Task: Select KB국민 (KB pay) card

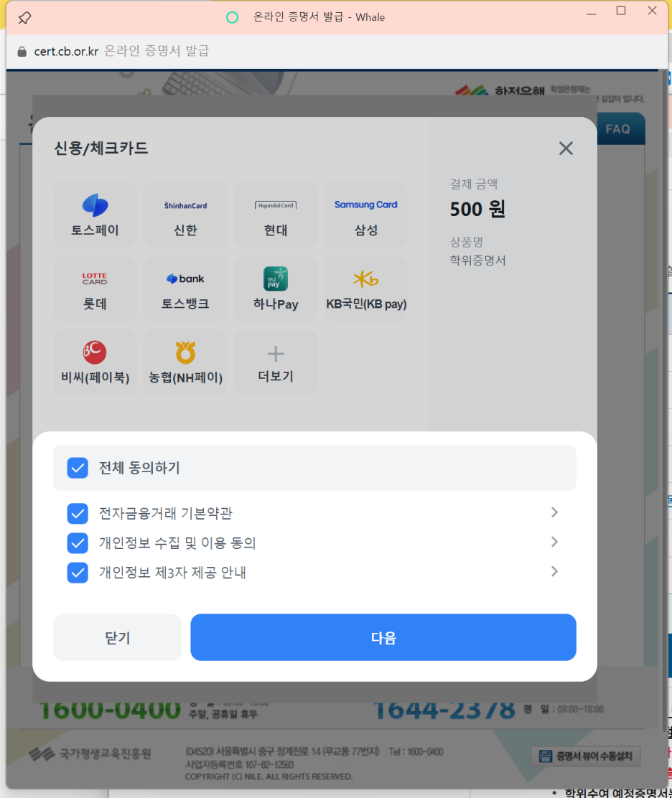Action: pyautogui.click(x=366, y=288)
